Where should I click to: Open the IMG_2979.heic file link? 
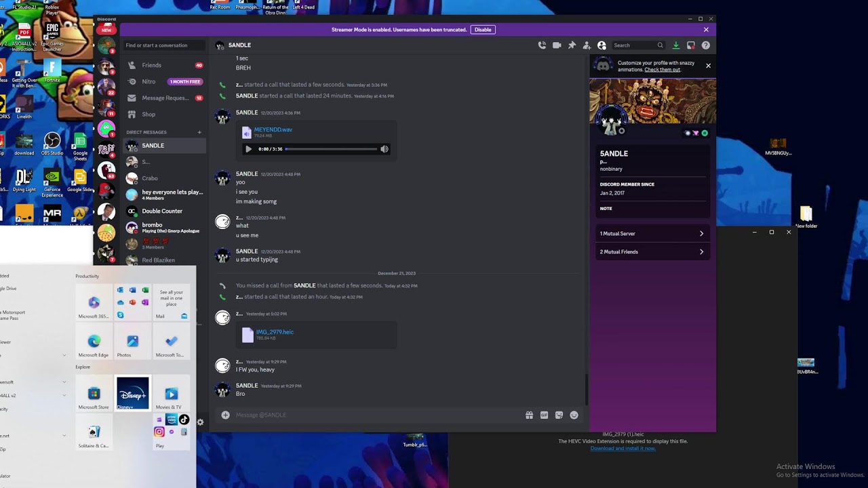275,332
